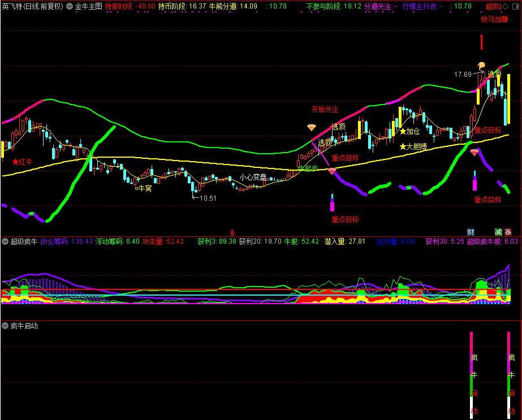The width and height of the screenshot is (522, 420).
Task: Click the green 减 icon
Action: coord(498,232)
